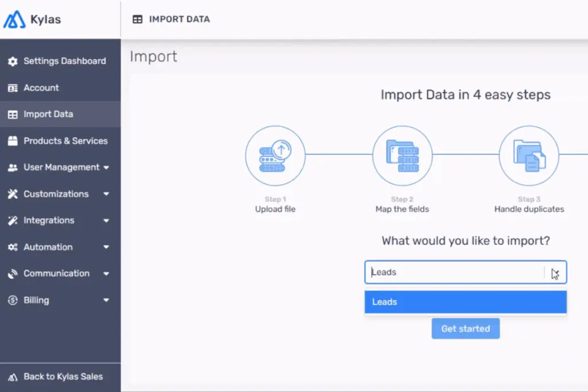This screenshot has height=392, width=588.
Task: Expand the Automation submenu arrow
Action: click(106, 247)
